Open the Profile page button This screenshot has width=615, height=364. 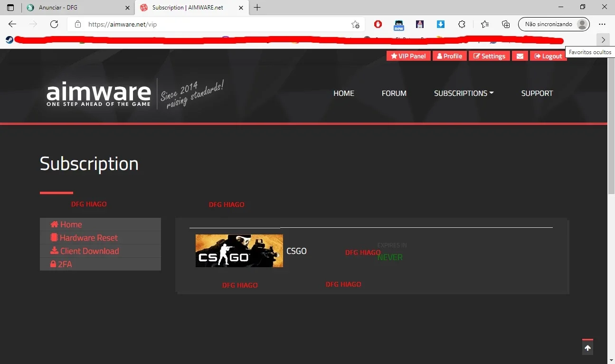450,56
